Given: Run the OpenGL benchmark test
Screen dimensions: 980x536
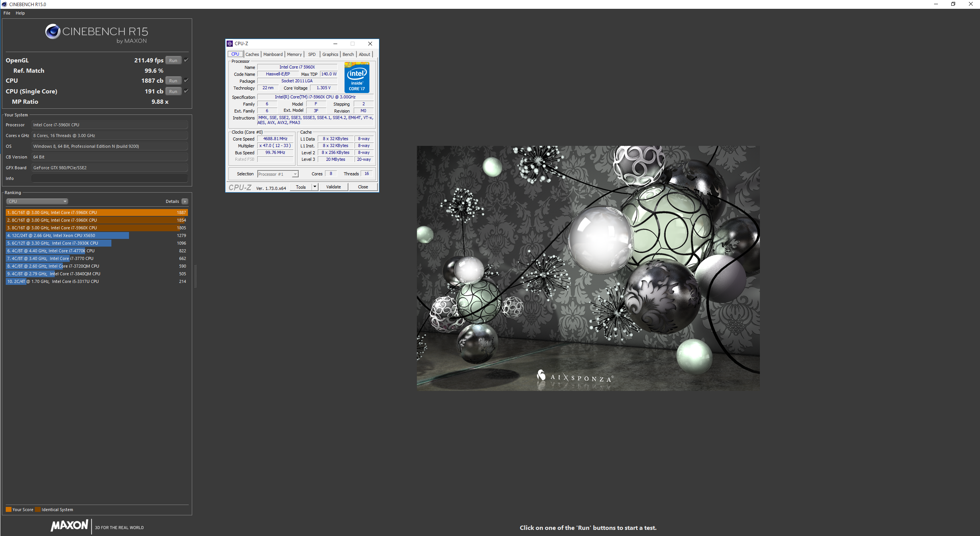Looking at the screenshot, I should tap(173, 60).
